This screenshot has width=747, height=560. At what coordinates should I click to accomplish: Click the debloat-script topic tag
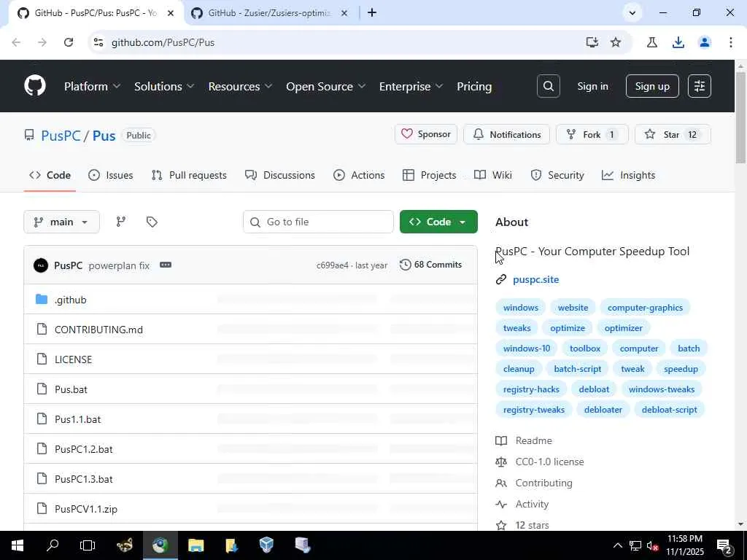[x=669, y=410]
